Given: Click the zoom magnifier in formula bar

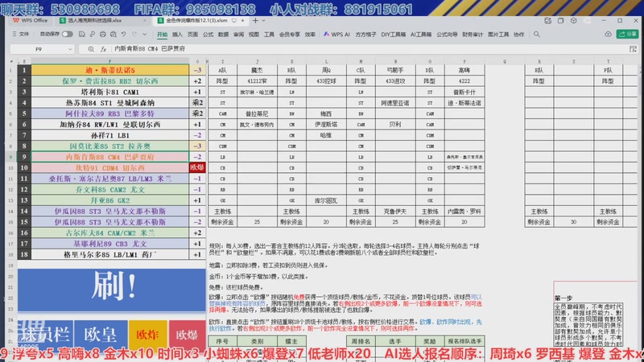Looking at the screenshot, I should click(91, 49).
